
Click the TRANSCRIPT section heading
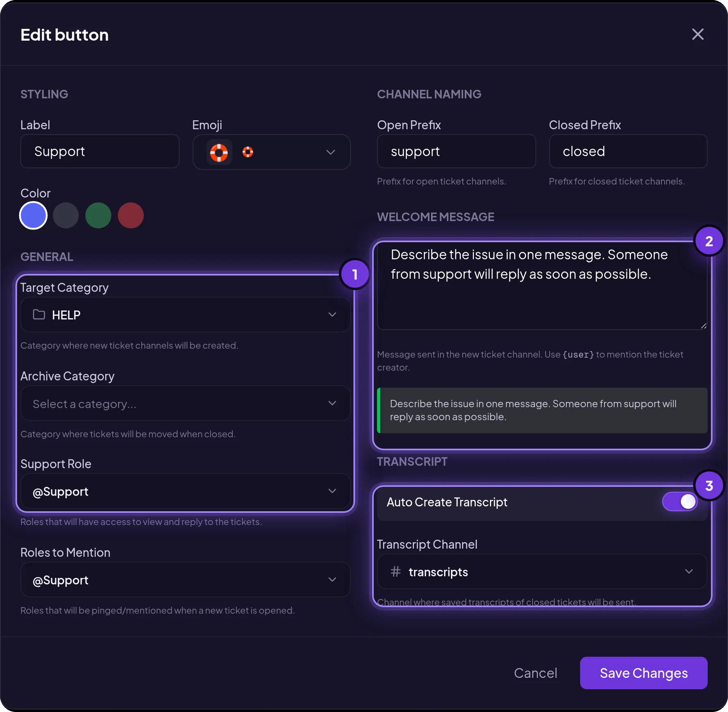tap(412, 462)
